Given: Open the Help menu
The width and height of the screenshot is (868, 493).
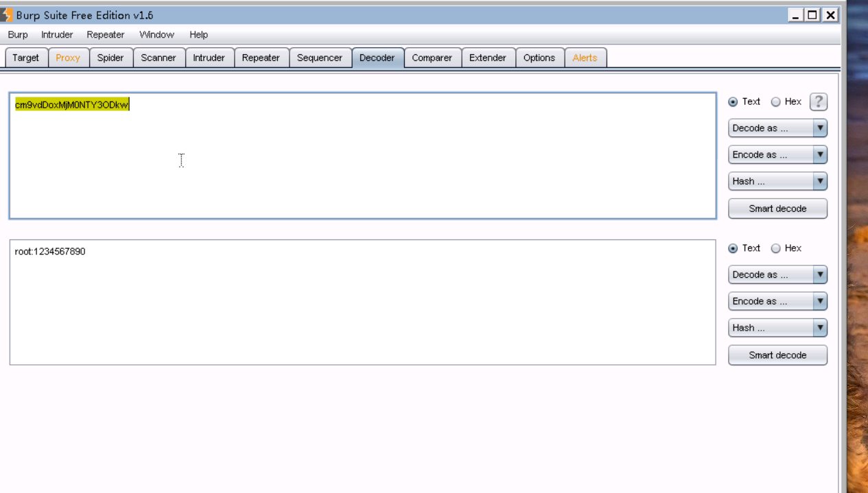Looking at the screenshot, I should [199, 35].
